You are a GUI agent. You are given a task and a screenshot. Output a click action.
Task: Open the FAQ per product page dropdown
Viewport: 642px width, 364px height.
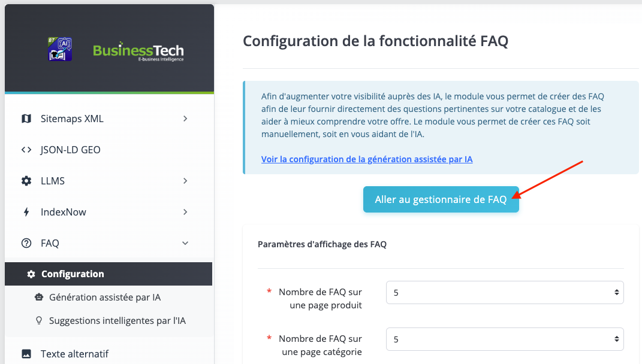pos(505,293)
